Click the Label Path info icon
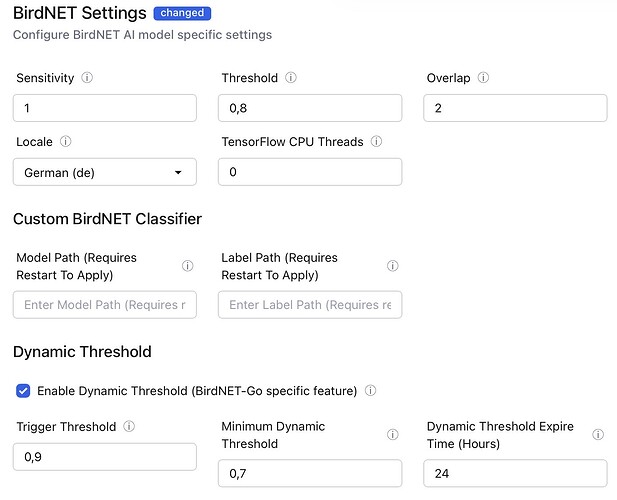 pos(393,266)
